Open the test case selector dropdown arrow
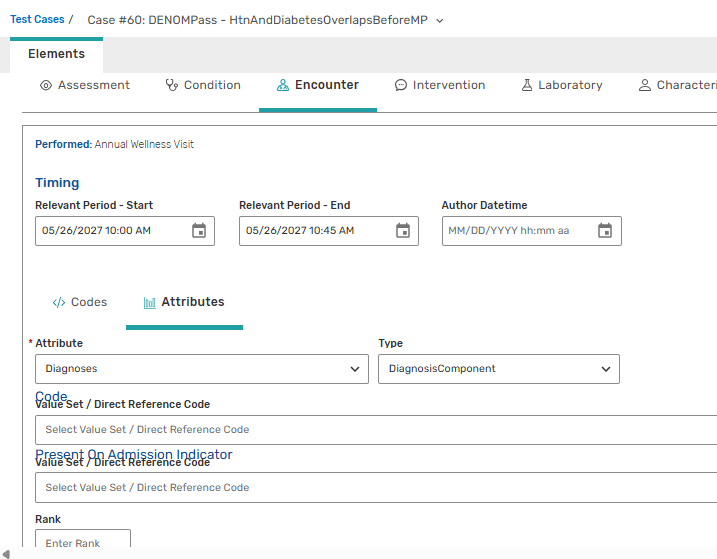Image resolution: width=717 pixels, height=559 pixels. (440, 20)
